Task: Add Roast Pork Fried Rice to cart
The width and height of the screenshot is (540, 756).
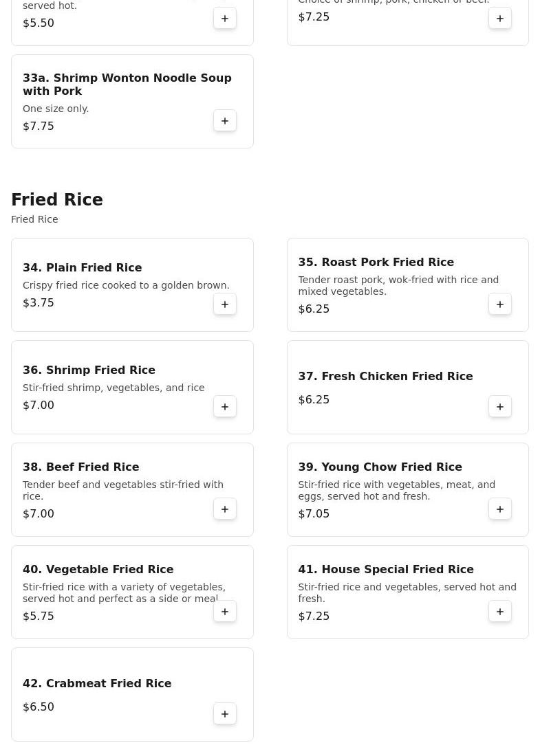Action: 500,304
